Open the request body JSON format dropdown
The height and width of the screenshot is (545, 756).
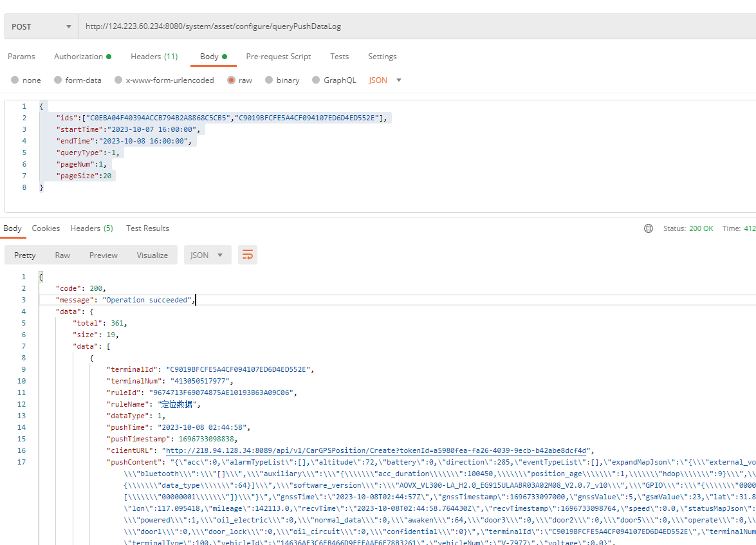[385, 80]
